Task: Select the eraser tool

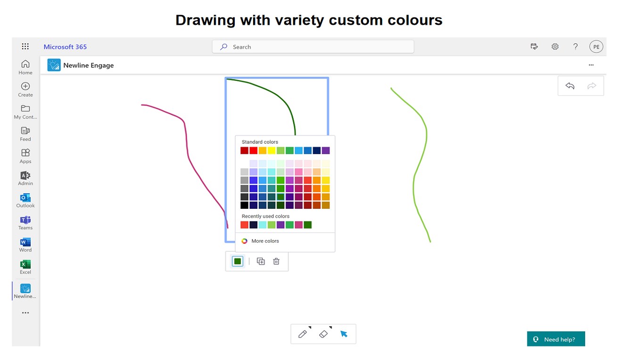Action: (323, 334)
